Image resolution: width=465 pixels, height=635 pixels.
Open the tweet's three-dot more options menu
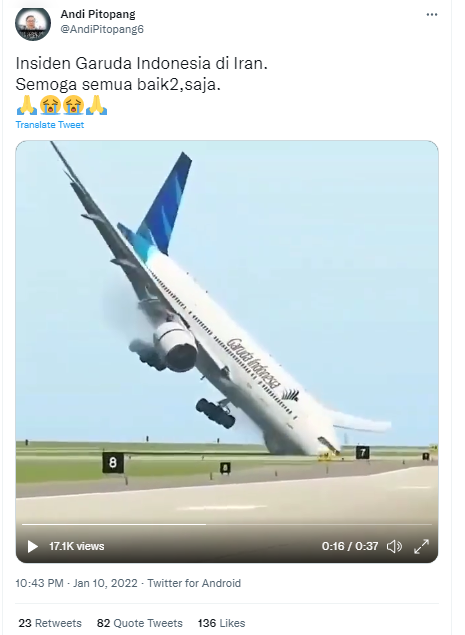click(x=432, y=15)
